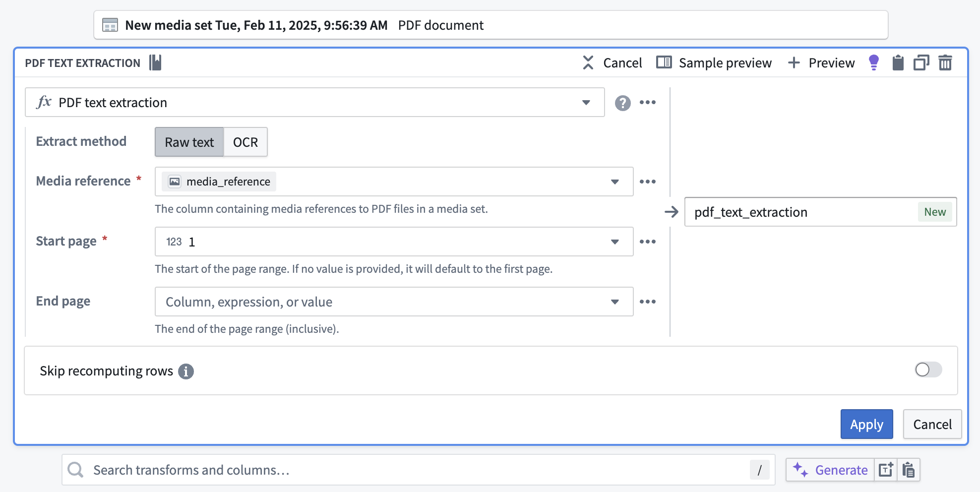The width and height of the screenshot is (980, 492).
Task: Click the blue Apply button
Action: [x=866, y=424]
